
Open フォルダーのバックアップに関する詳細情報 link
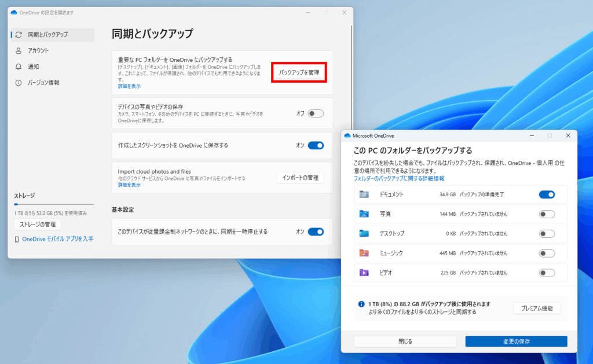click(x=399, y=179)
